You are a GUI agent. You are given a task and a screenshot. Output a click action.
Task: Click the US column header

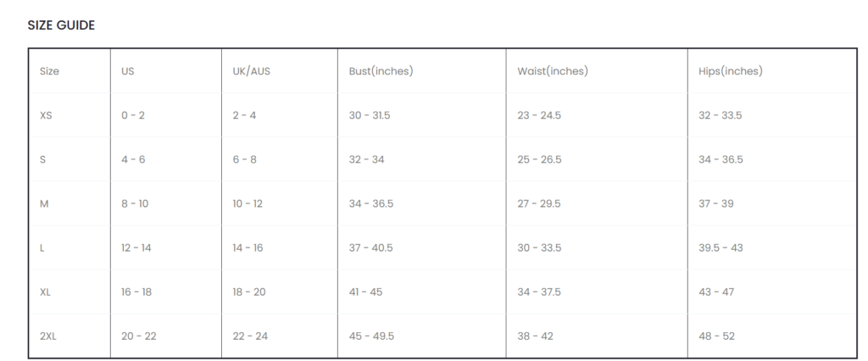coord(128,71)
